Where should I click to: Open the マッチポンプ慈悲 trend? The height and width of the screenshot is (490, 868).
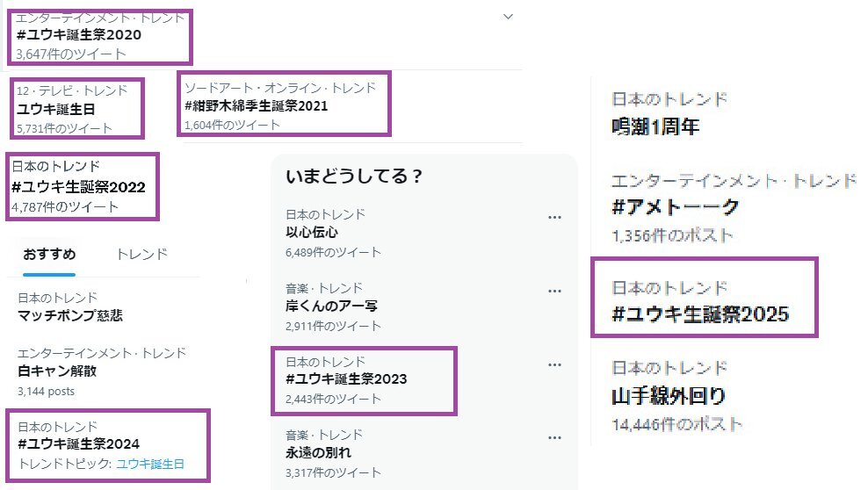70,315
